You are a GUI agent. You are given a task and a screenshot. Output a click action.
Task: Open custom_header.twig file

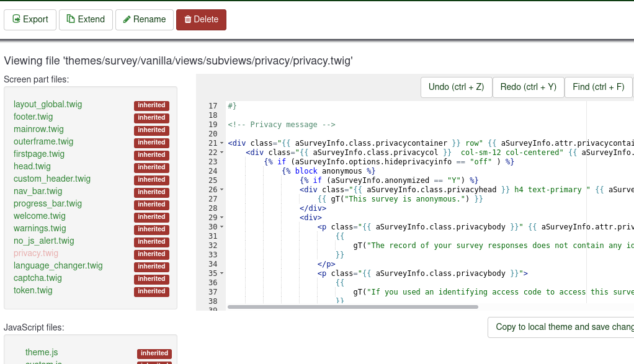51,179
